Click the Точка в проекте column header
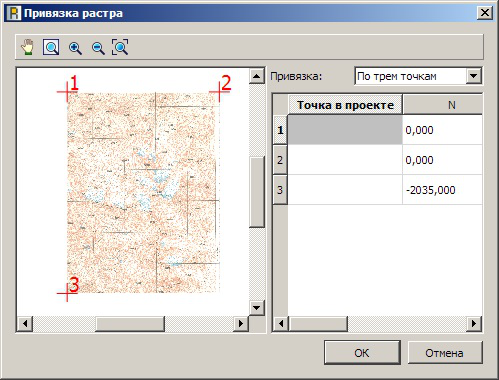This screenshot has height=380, width=499. pyautogui.click(x=345, y=105)
